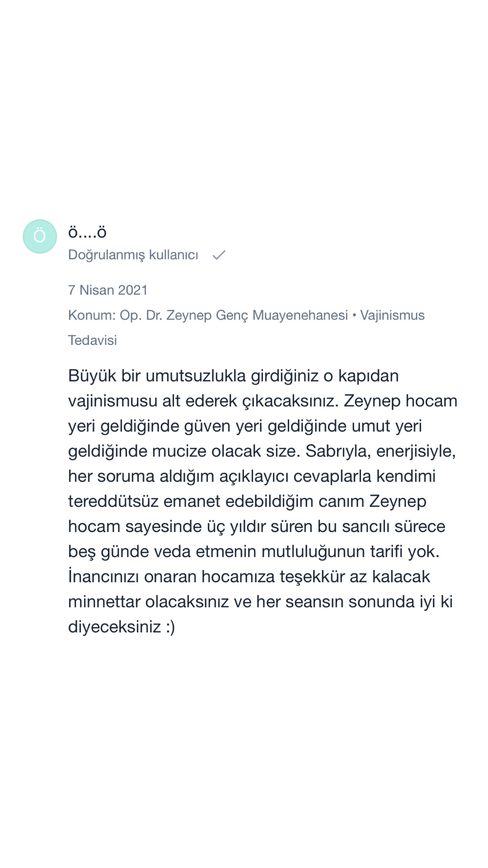The height and width of the screenshot is (868, 488).
Task: Click the phrase Sabrıyla, enerjisiyle
Action: (x=380, y=451)
